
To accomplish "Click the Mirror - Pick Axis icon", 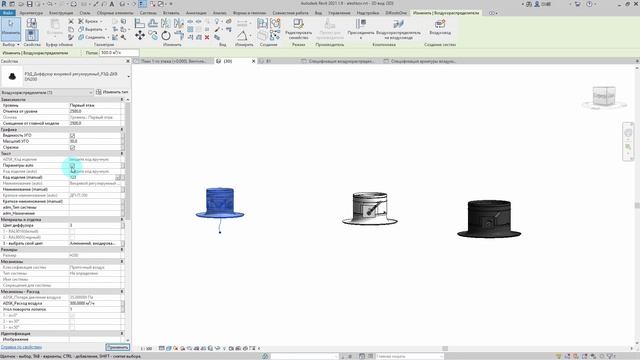I will pos(166,23).
